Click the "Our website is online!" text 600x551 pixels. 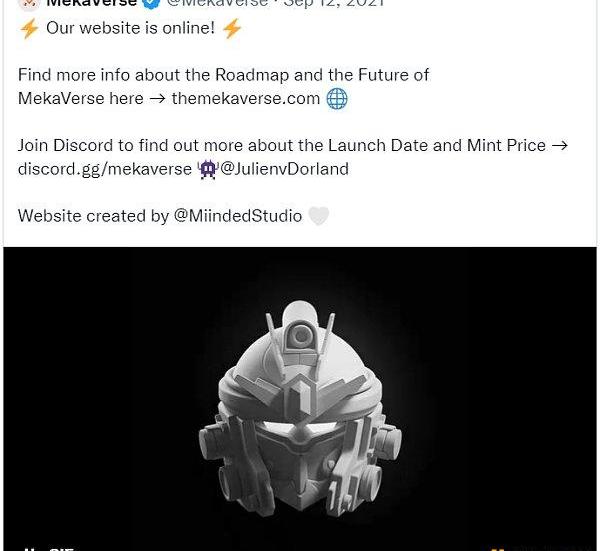point(130,28)
